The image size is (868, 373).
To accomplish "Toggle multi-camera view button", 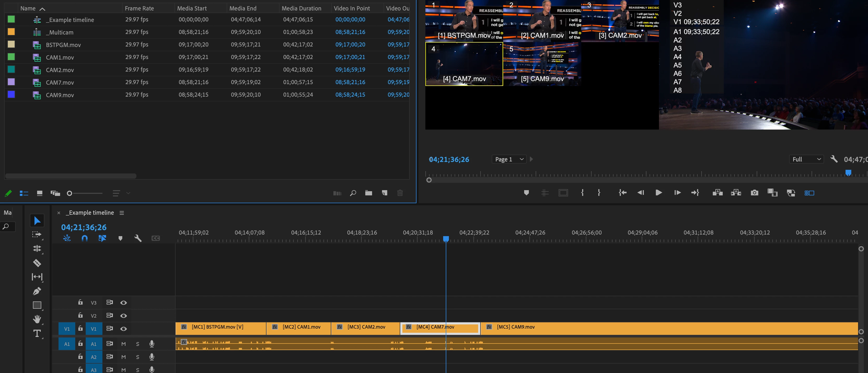I will (x=809, y=193).
